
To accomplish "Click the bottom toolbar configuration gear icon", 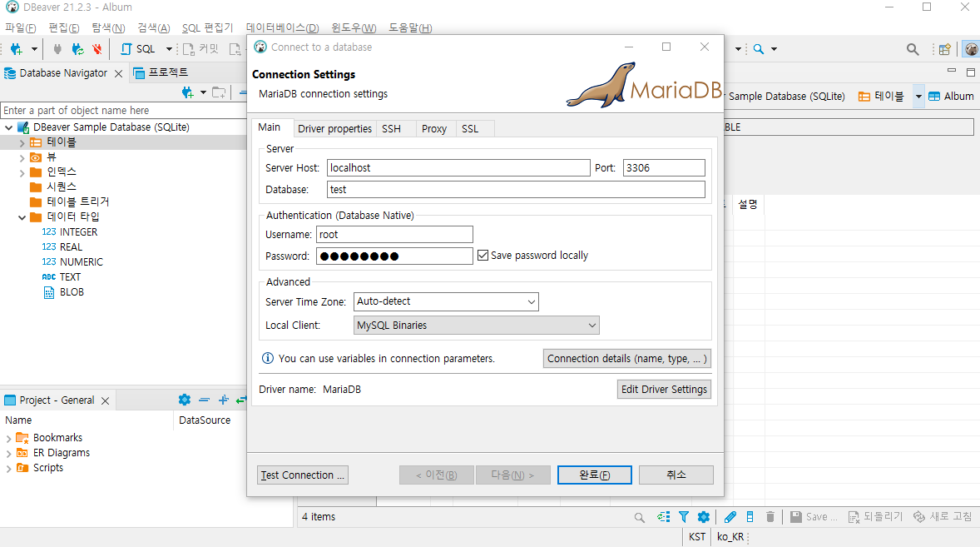I will [704, 517].
